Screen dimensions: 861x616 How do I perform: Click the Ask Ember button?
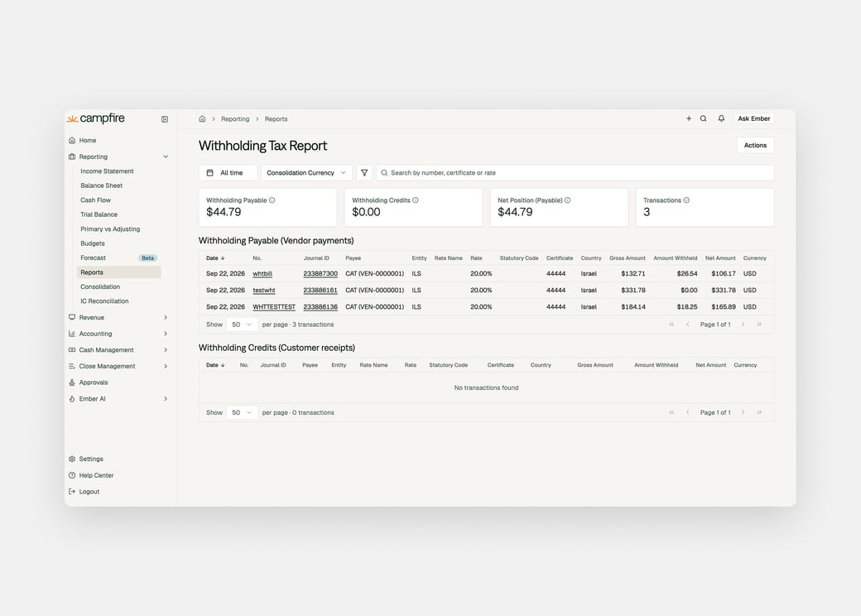click(x=754, y=118)
